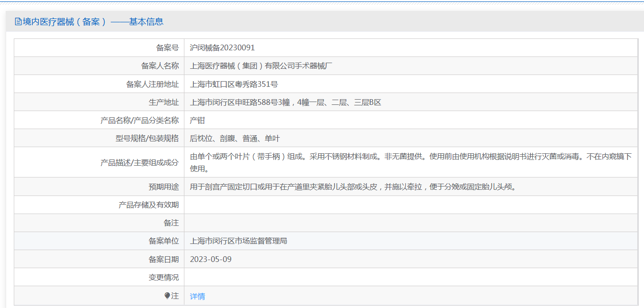Select company name 上海医疗器械(集团)有限公司手术器械厂
Viewport: 644px width, 308px height.
(261, 65)
